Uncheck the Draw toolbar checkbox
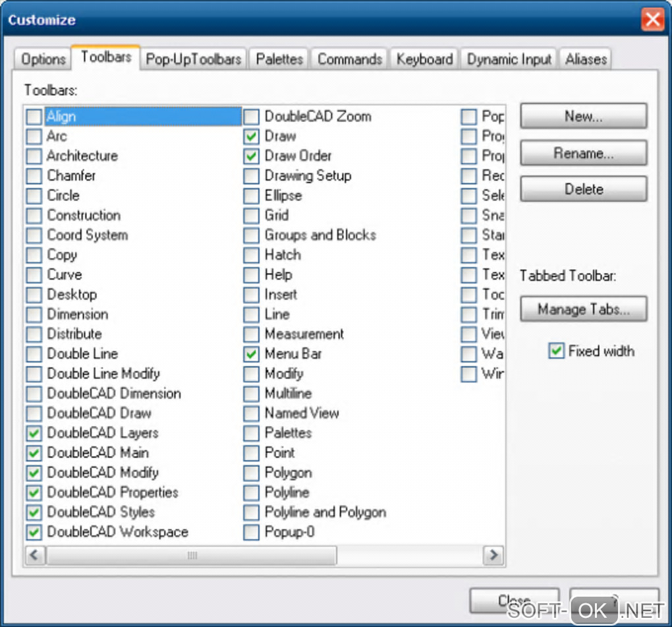The width and height of the screenshot is (672, 627). point(252,136)
